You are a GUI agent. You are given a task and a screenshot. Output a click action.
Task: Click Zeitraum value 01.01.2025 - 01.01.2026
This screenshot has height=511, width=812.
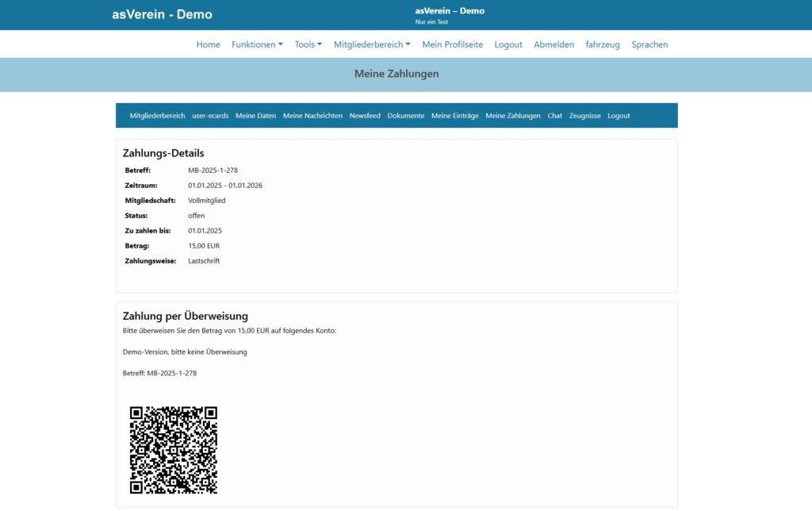(x=225, y=185)
